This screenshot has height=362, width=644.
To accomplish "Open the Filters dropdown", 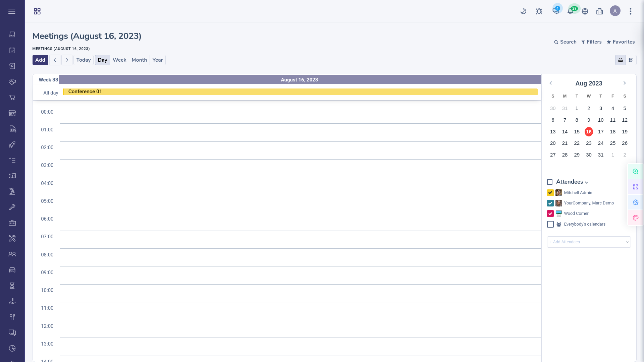I will pos(591,42).
